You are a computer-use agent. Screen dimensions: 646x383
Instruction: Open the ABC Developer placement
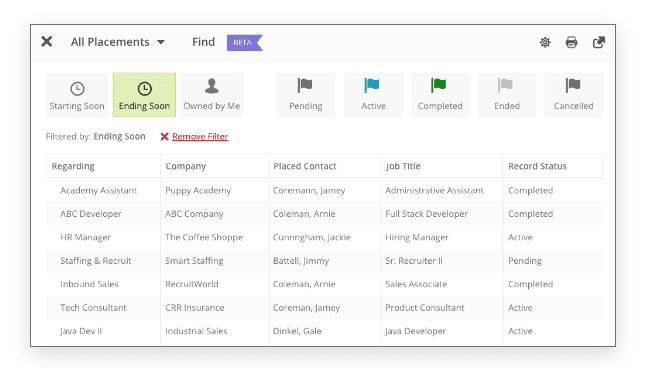click(x=91, y=214)
